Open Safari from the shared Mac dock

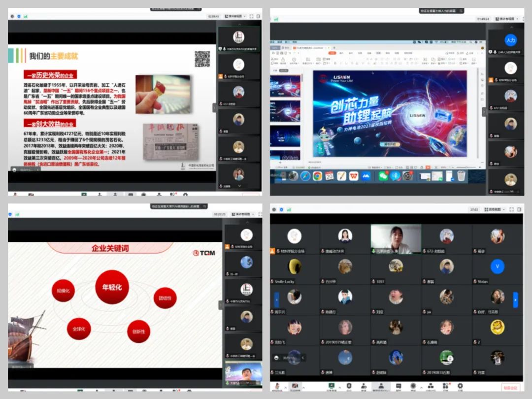click(305, 176)
